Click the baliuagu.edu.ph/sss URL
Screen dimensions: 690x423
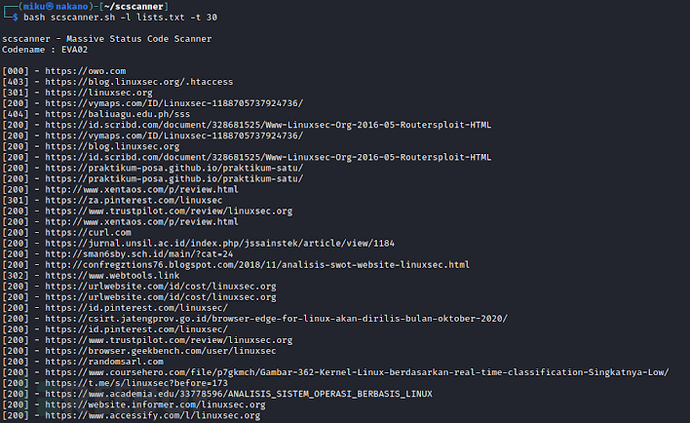pyautogui.click(x=117, y=114)
